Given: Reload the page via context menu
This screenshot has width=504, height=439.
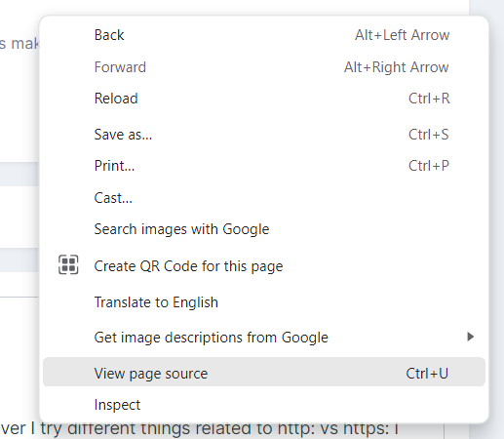Looking at the screenshot, I should click(x=264, y=99).
